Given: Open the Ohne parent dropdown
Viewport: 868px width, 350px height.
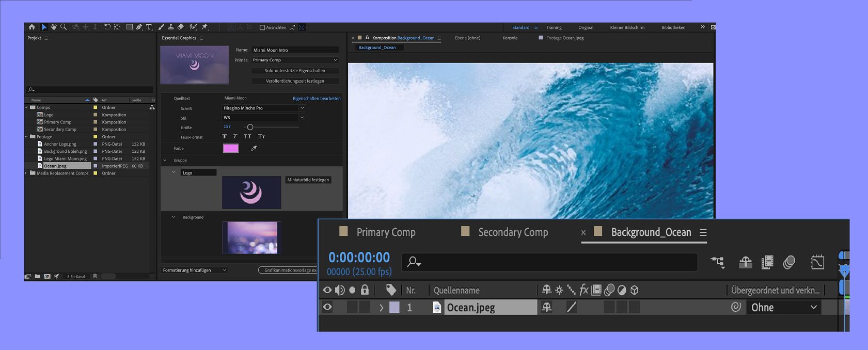Looking at the screenshot, I should pyautogui.click(x=783, y=307).
